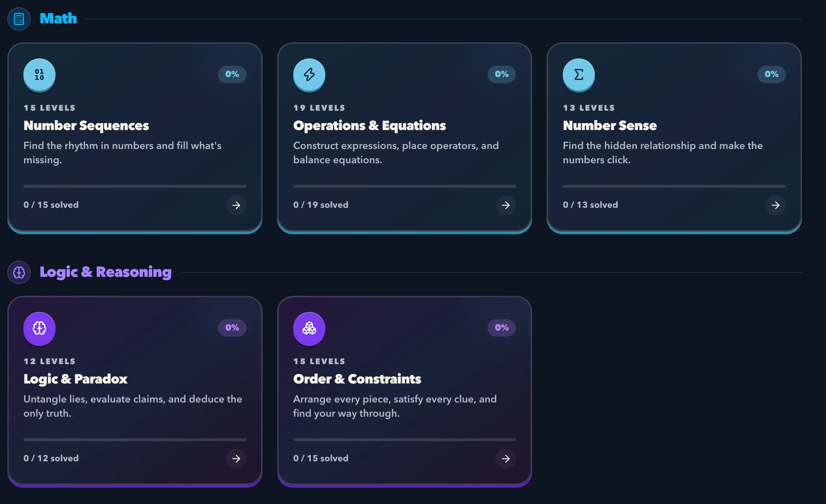Select the Operations & Equations card title
826x504 pixels.
click(x=370, y=125)
